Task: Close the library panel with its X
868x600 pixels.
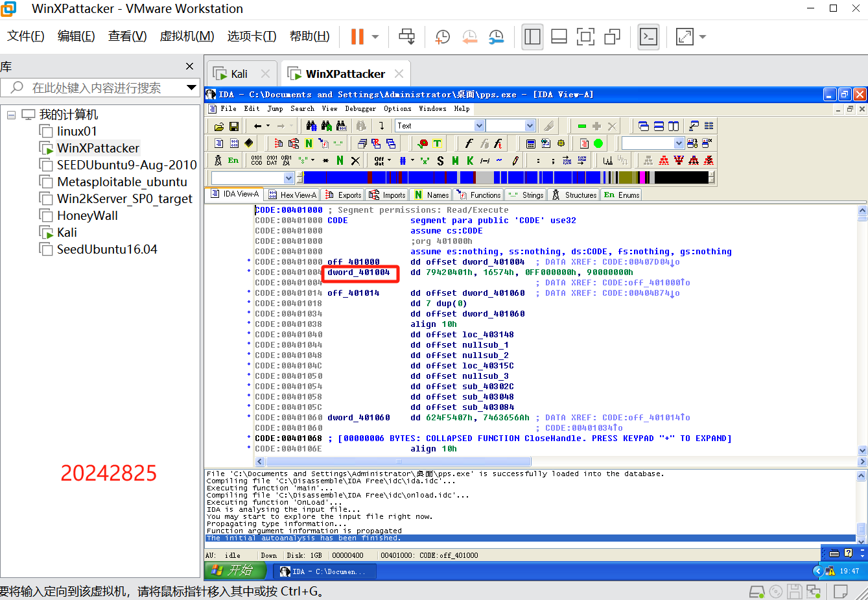Action: [189, 66]
